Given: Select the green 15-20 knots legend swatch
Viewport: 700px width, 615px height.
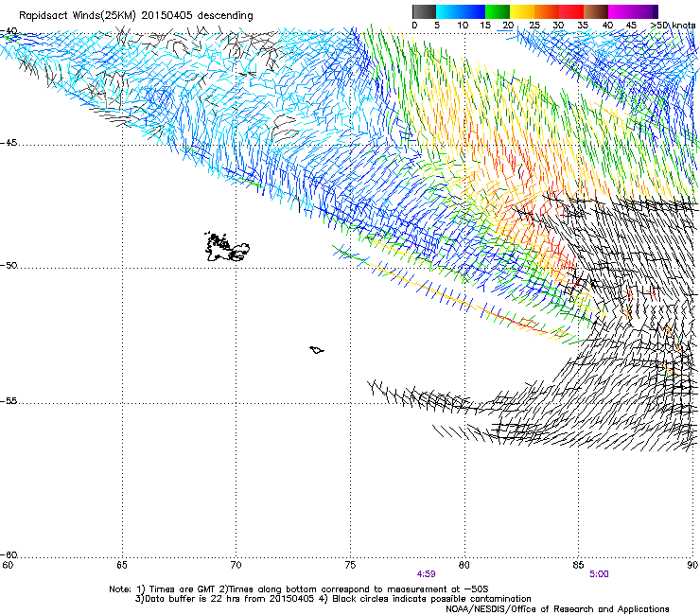Looking at the screenshot, I should click(x=498, y=11).
